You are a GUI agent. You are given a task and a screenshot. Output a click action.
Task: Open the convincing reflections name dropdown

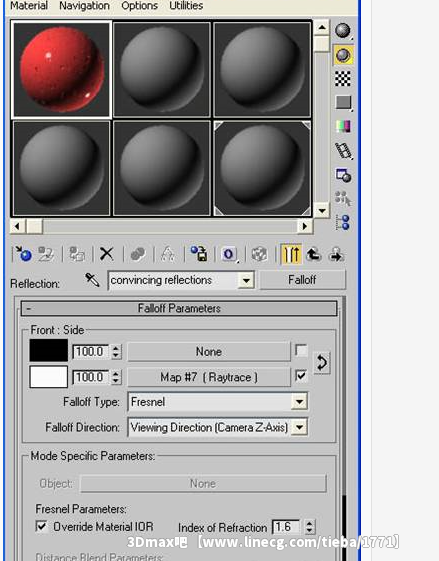[x=246, y=280]
